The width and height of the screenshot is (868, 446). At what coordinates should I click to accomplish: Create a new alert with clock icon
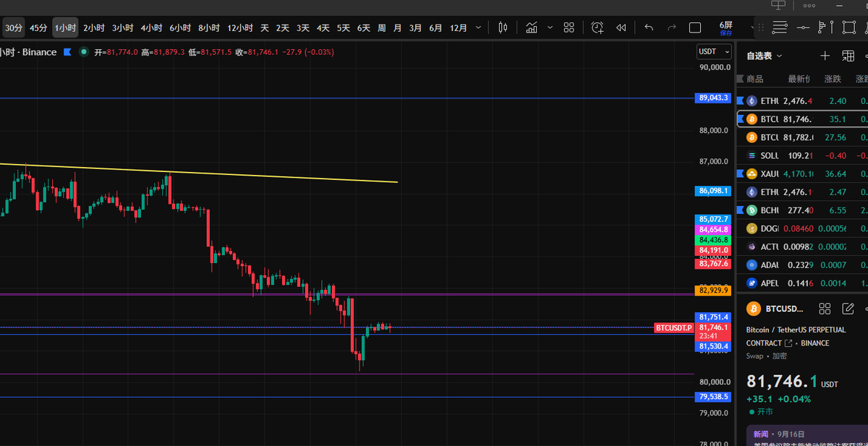(597, 27)
